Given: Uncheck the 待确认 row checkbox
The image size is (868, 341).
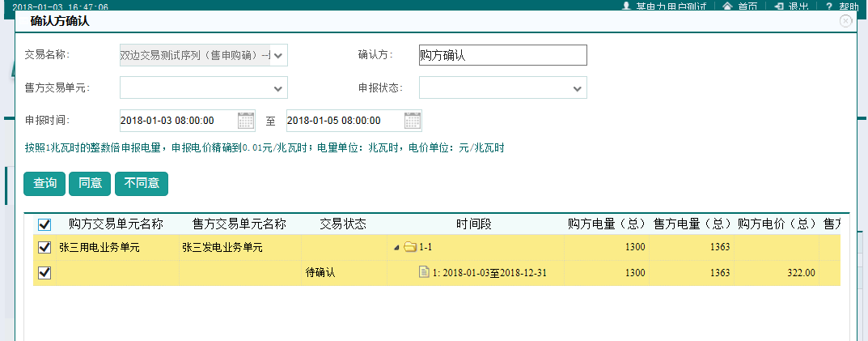Looking at the screenshot, I should tap(44, 273).
